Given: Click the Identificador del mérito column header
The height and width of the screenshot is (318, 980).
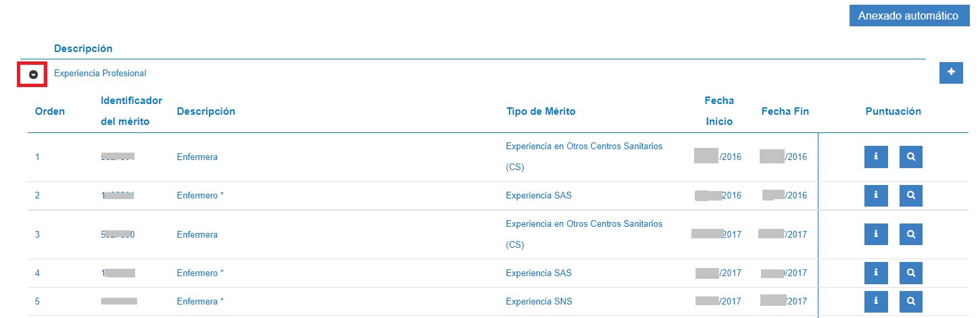Looking at the screenshot, I should [x=131, y=111].
